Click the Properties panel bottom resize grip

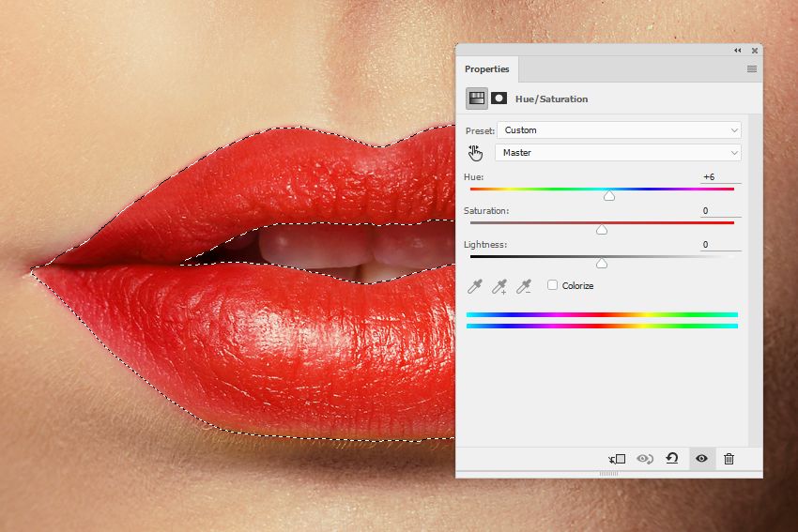[608, 474]
